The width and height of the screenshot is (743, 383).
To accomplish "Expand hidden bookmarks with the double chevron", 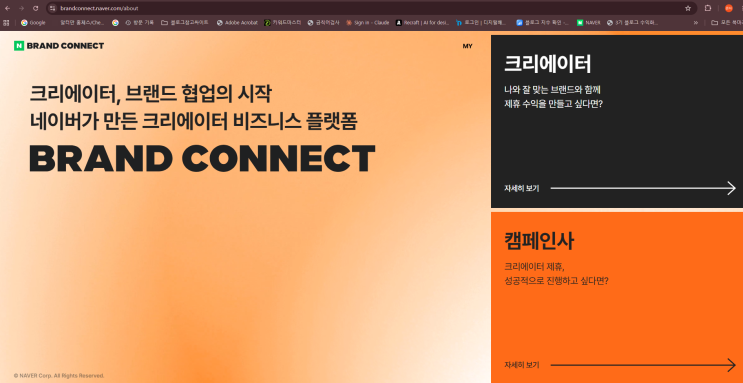I will [x=696, y=22].
